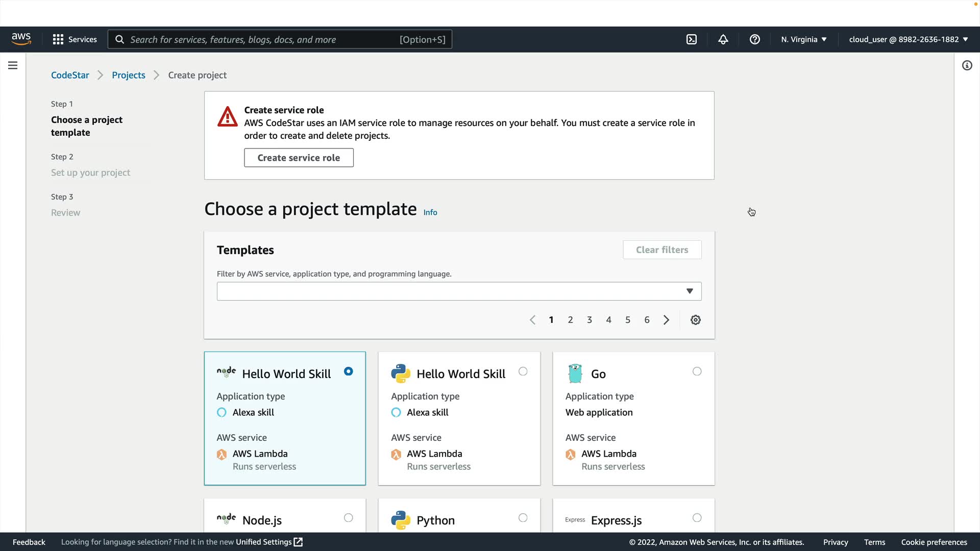The height and width of the screenshot is (551, 980).
Task: Select the Python Hello World Skill template
Action: point(523,371)
